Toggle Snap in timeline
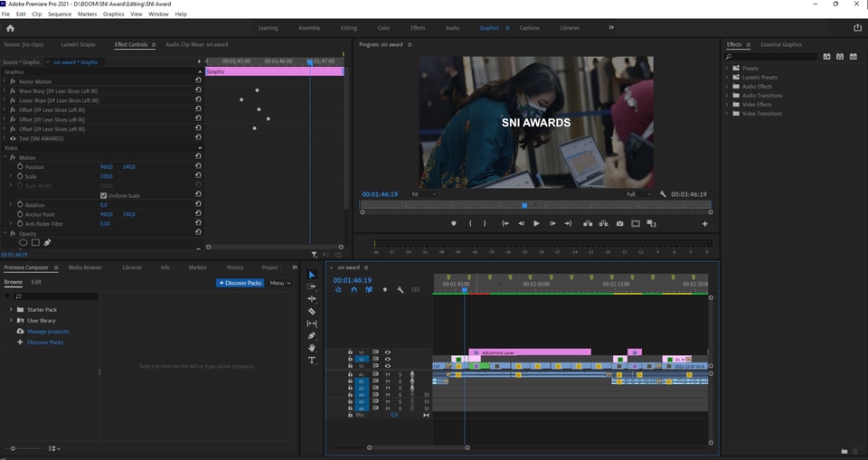This screenshot has width=868, height=460. (354, 290)
